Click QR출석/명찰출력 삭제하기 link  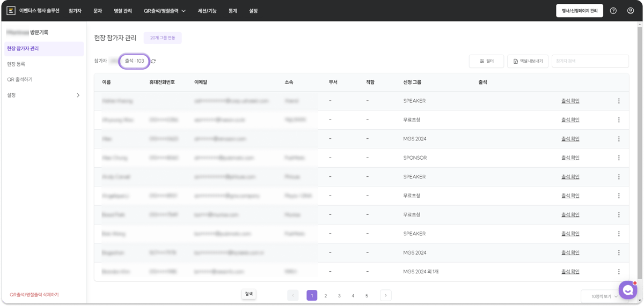tap(34, 295)
